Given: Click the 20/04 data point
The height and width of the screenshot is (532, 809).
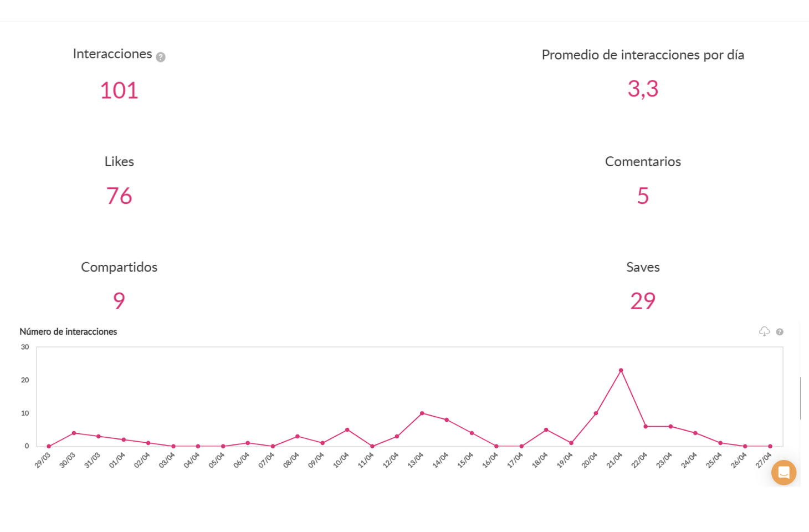Looking at the screenshot, I should (596, 413).
